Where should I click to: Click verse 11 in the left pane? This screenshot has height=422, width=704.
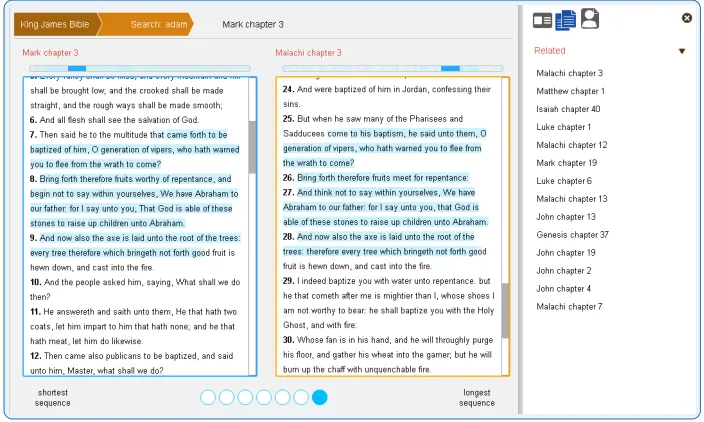[135, 326]
